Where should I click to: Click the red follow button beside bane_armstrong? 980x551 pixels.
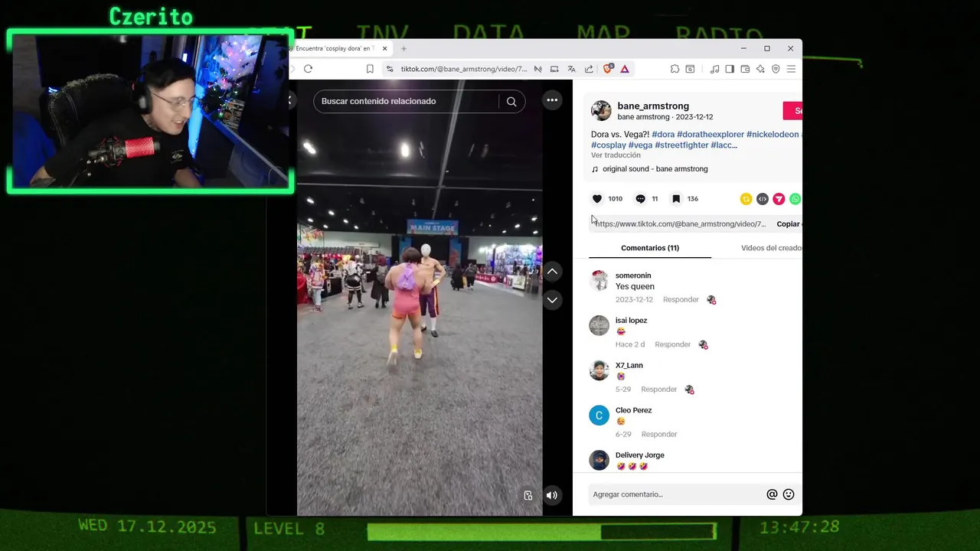[x=792, y=111]
